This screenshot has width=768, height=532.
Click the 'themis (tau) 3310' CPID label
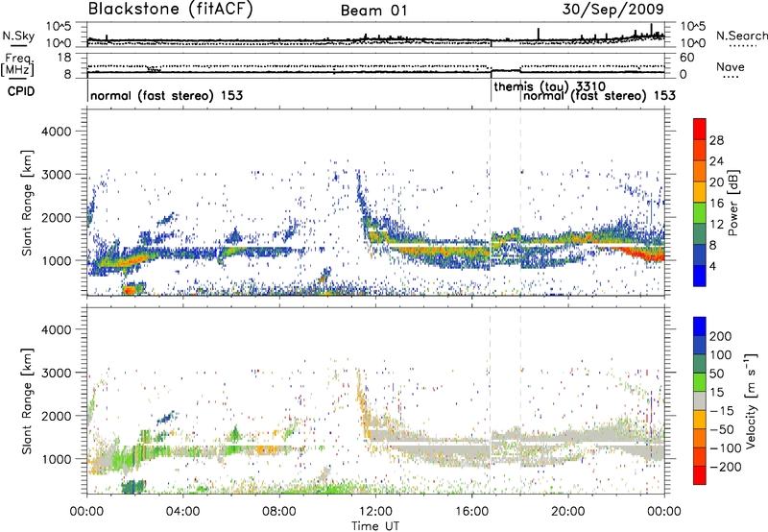[x=549, y=86]
